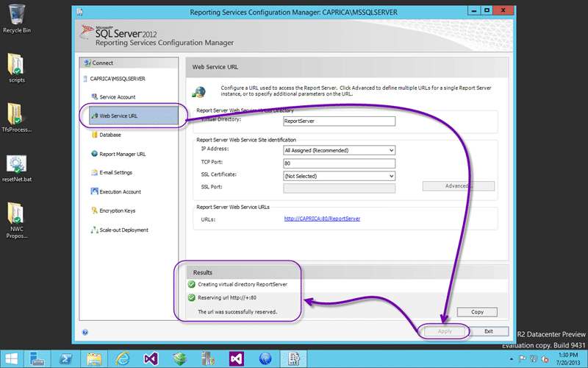The height and width of the screenshot is (368, 588).
Task: Click the Report Manager URL globe icon
Action: pyautogui.click(x=95, y=154)
